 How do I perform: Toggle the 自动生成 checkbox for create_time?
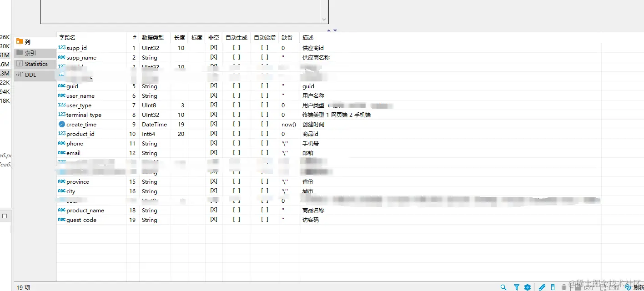click(x=236, y=124)
